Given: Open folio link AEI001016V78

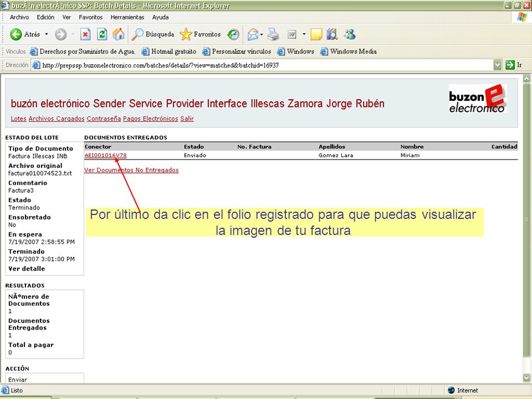Looking at the screenshot, I should click(105, 155).
